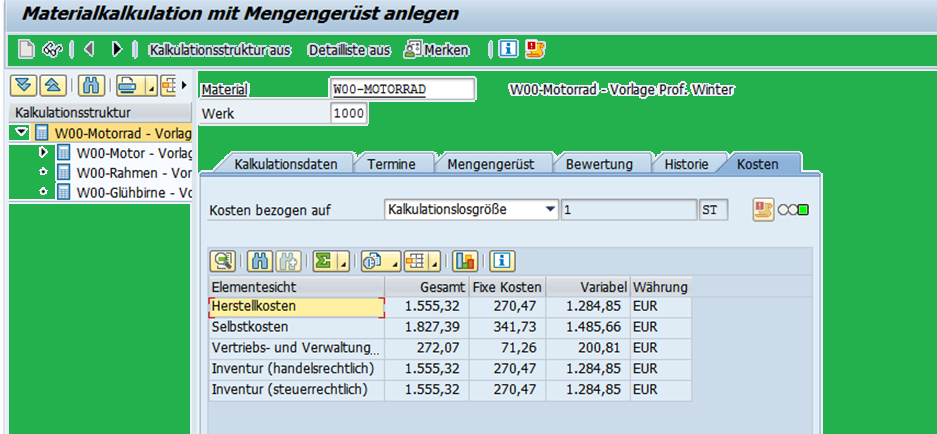Collapse all nodes in costing structure tree

(x=53, y=86)
